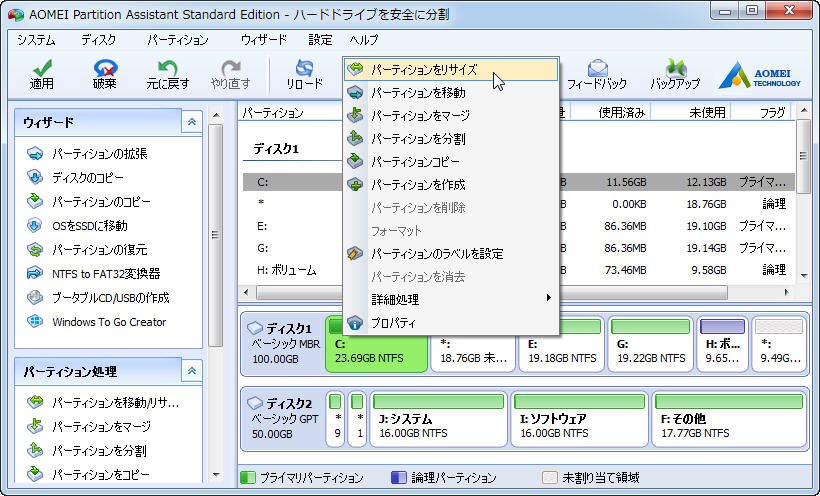Click the 未割り当て領域 legend swatch

pyautogui.click(x=549, y=477)
